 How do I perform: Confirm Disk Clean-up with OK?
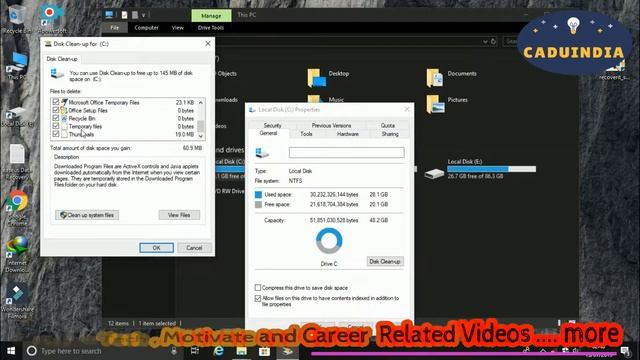pos(156,248)
